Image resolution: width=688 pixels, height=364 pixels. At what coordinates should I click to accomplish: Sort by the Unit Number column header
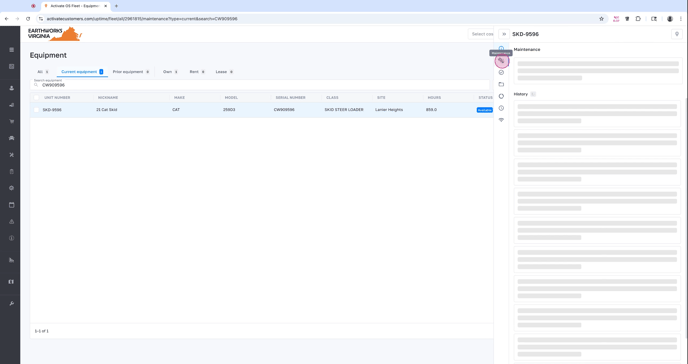pos(57,97)
